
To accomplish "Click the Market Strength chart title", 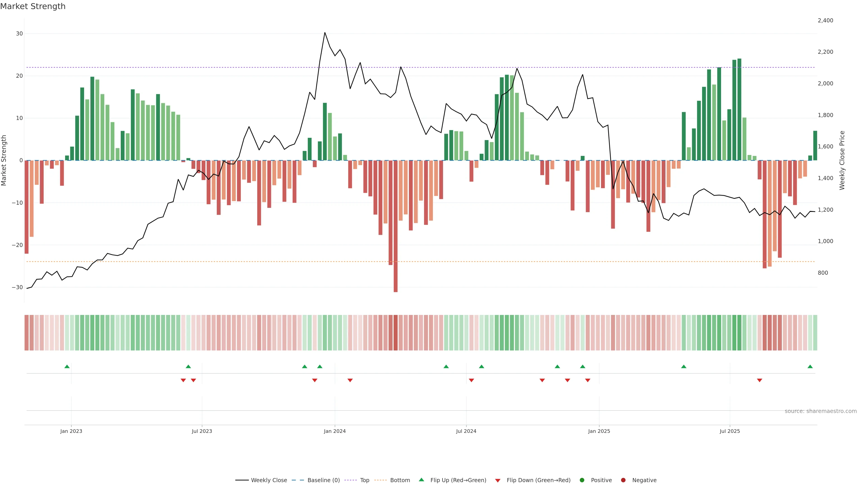I will 33,6.
